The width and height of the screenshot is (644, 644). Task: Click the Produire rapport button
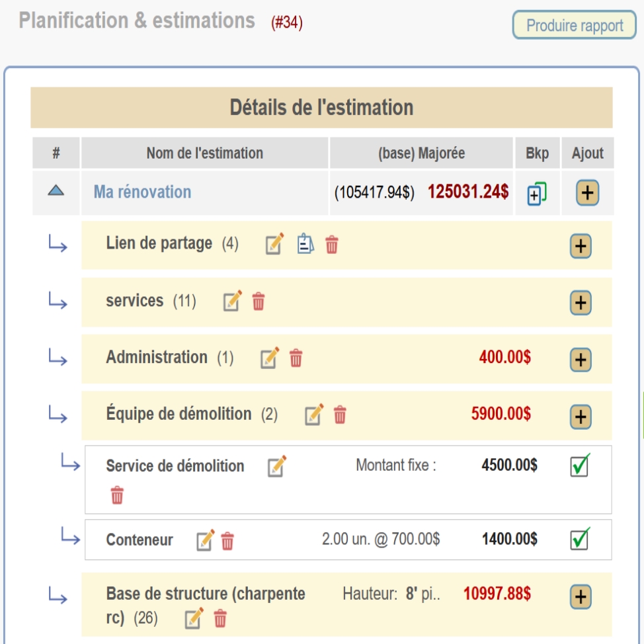[574, 25]
